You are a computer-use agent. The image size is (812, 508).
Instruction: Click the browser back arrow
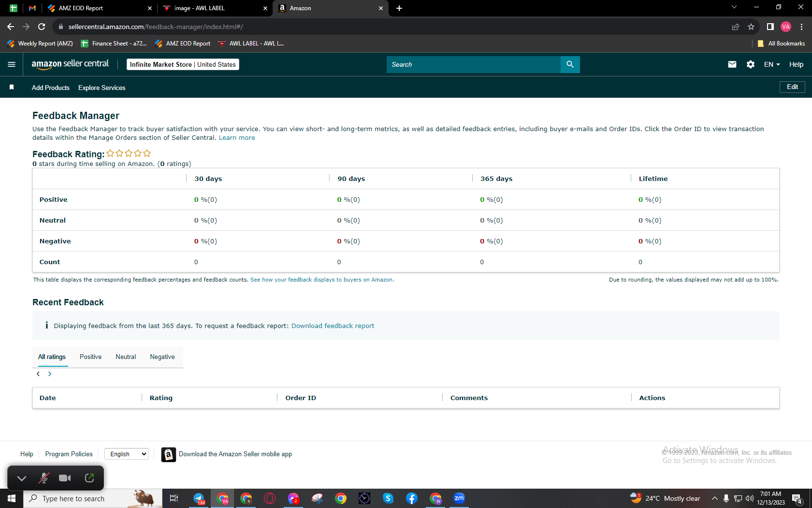tap(11, 27)
